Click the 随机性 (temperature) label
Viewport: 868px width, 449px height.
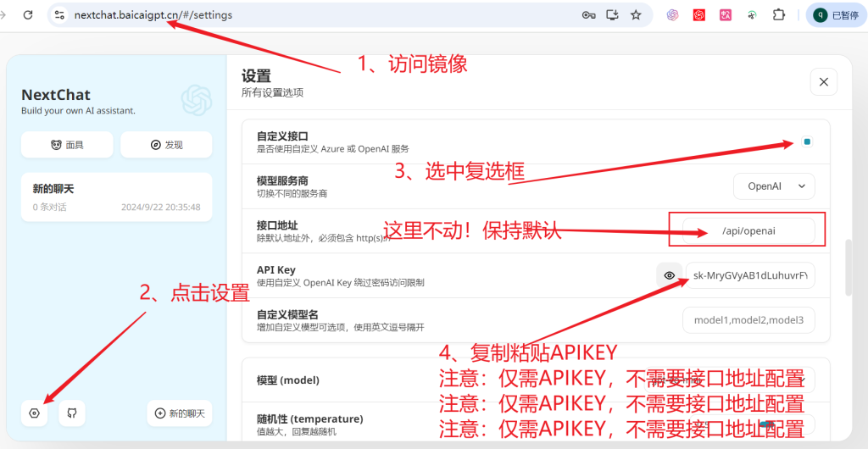tap(310, 419)
